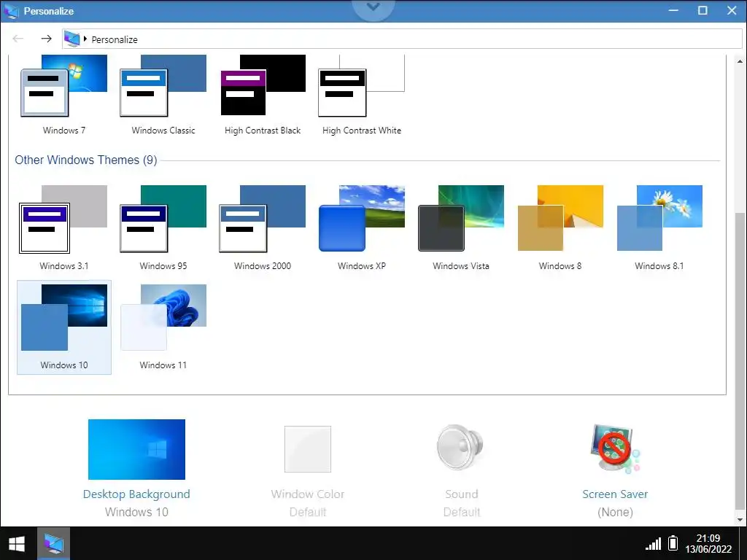The height and width of the screenshot is (560, 747).
Task: Click the Personalize title bar icon
Action: click(10, 11)
